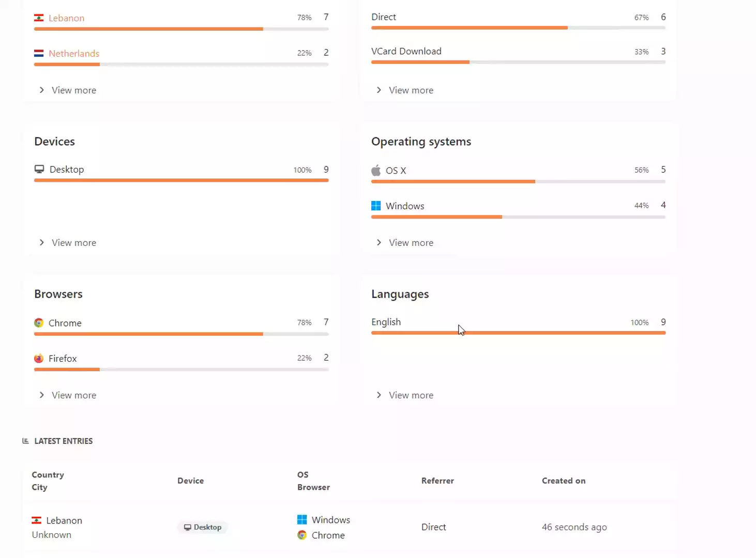Click the Languages heading

tap(400, 294)
